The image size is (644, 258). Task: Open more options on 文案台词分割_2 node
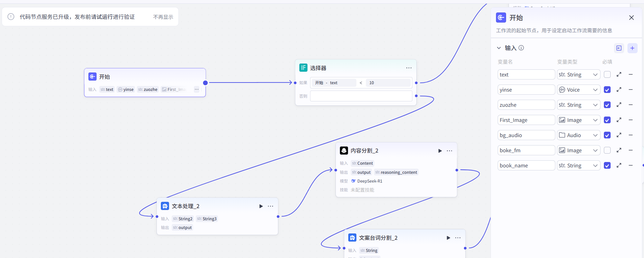click(x=458, y=238)
